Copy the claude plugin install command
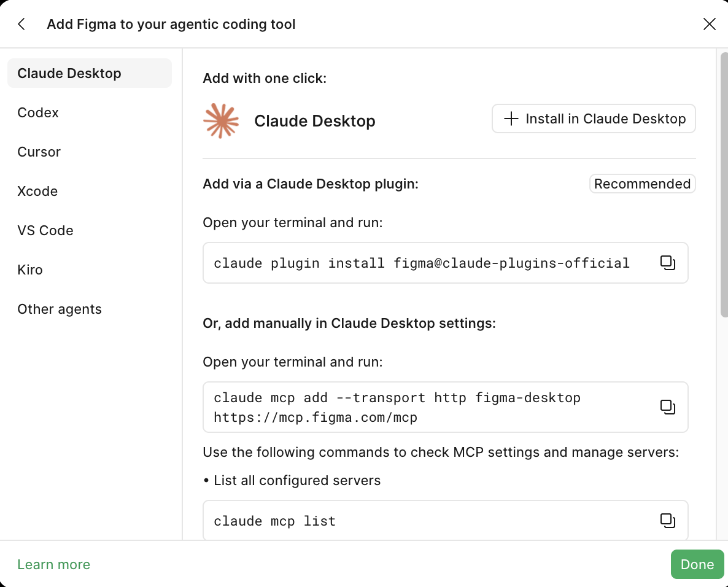The width and height of the screenshot is (728, 587). (668, 263)
